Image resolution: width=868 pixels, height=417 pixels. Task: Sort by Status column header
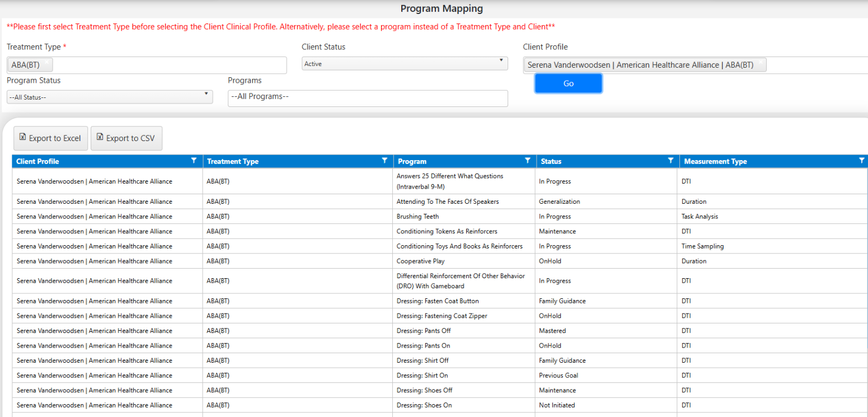click(551, 161)
